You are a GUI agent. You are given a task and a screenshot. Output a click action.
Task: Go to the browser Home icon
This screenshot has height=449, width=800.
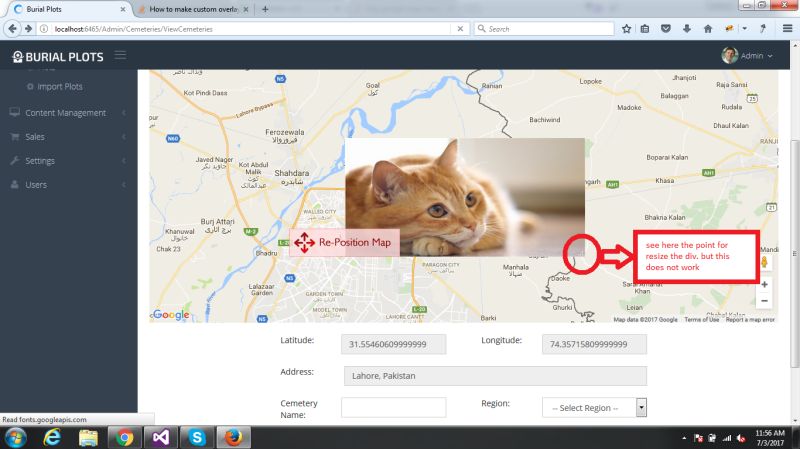pyautogui.click(x=708, y=29)
